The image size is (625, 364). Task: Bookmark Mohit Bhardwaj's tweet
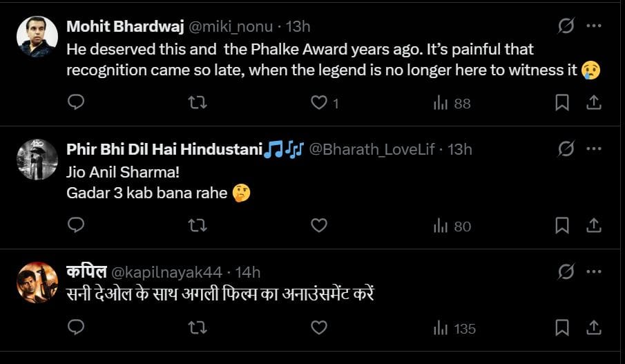pos(562,103)
